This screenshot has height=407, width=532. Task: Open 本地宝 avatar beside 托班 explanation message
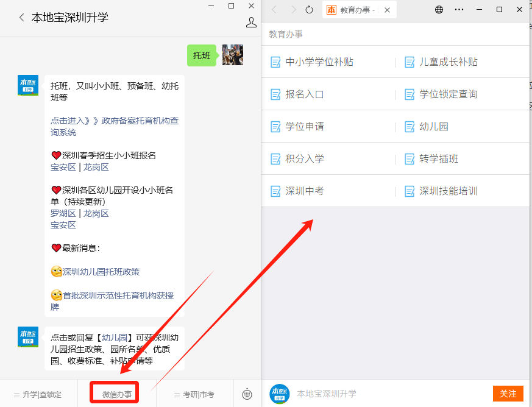click(x=28, y=85)
